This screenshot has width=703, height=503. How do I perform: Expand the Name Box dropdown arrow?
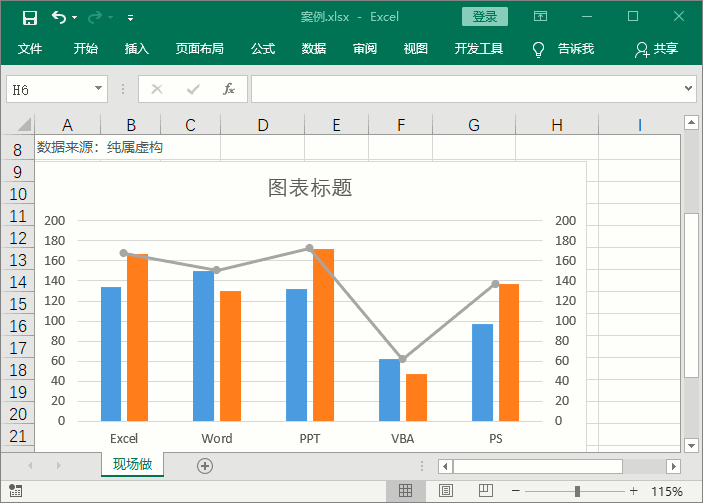click(x=98, y=88)
